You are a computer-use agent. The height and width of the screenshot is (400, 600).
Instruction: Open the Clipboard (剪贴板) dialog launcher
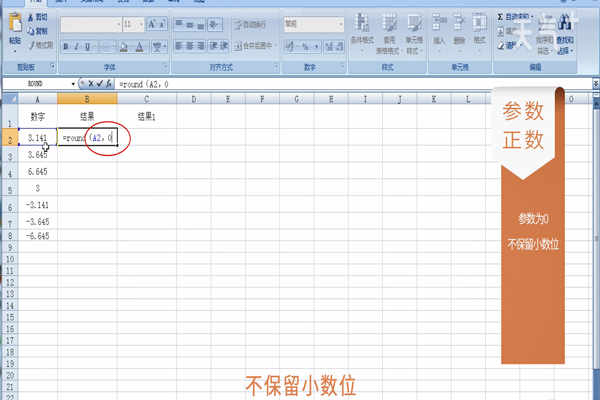pyautogui.click(x=52, y=67)
